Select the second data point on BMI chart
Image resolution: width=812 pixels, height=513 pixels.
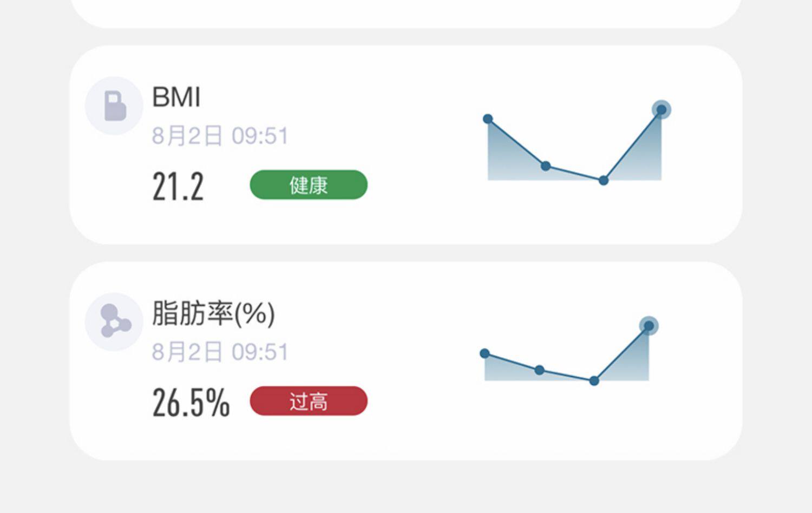(546, 166)
